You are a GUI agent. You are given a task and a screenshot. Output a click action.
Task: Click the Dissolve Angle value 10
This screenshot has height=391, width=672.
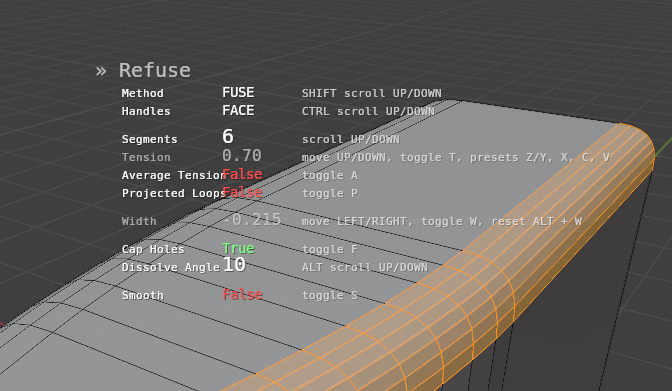(234, 265)
